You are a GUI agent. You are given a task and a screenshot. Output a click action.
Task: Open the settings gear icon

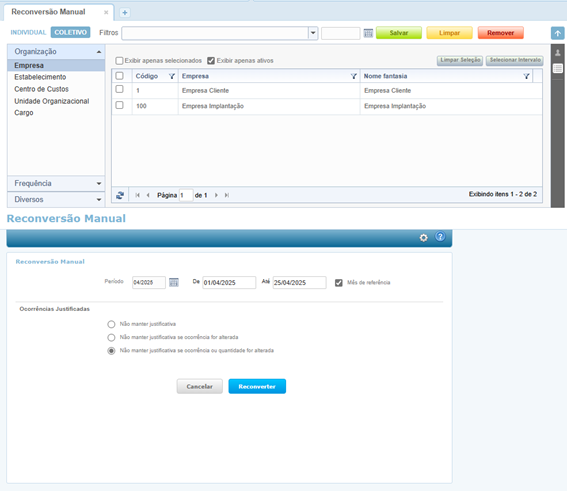point(423,238)
